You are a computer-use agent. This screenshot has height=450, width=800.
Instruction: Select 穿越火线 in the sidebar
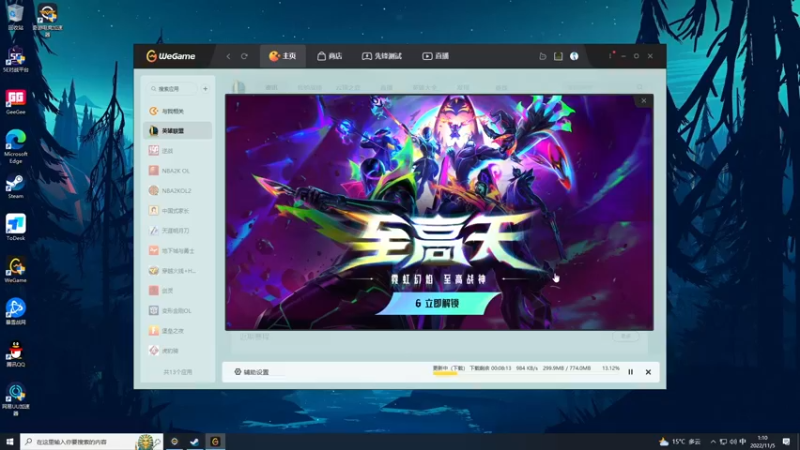click(x=178, y=270)
